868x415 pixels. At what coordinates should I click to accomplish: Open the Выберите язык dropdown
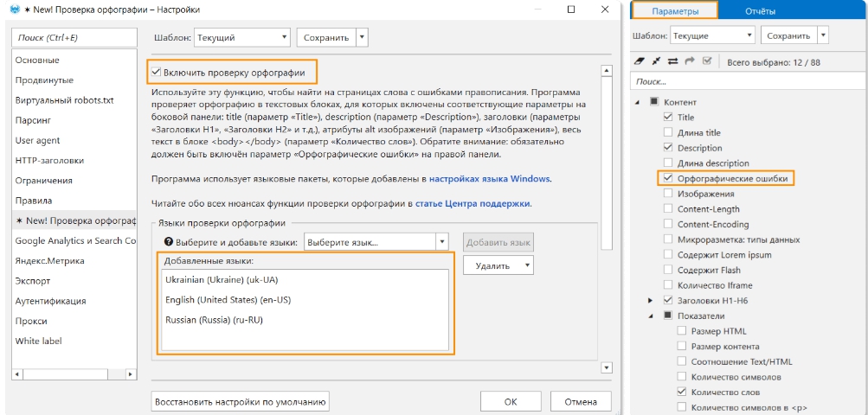tap(376, 242)
